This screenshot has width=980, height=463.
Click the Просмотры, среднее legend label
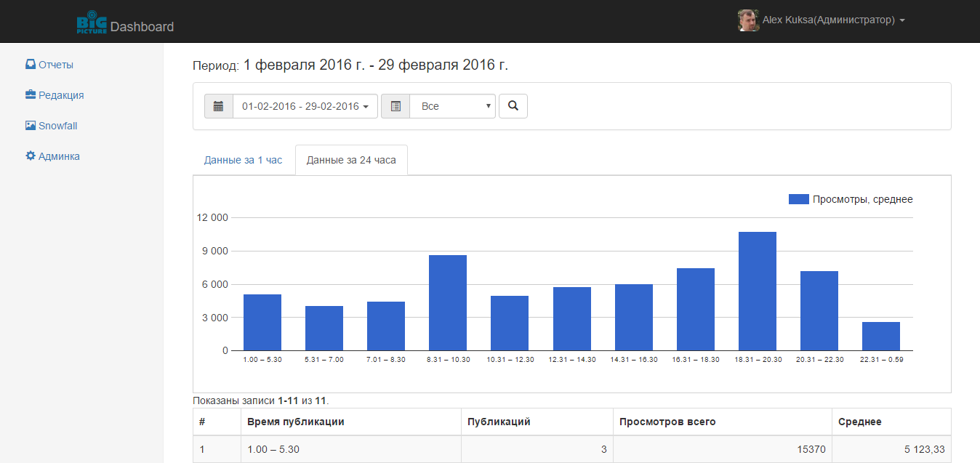coord(863,199)
